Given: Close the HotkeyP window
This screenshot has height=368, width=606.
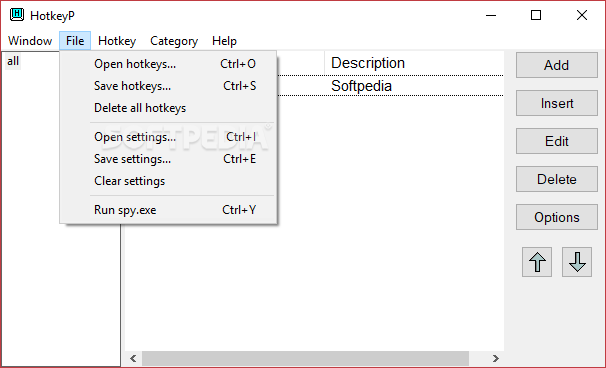Looking at the screenshot, I should (582, 15).
